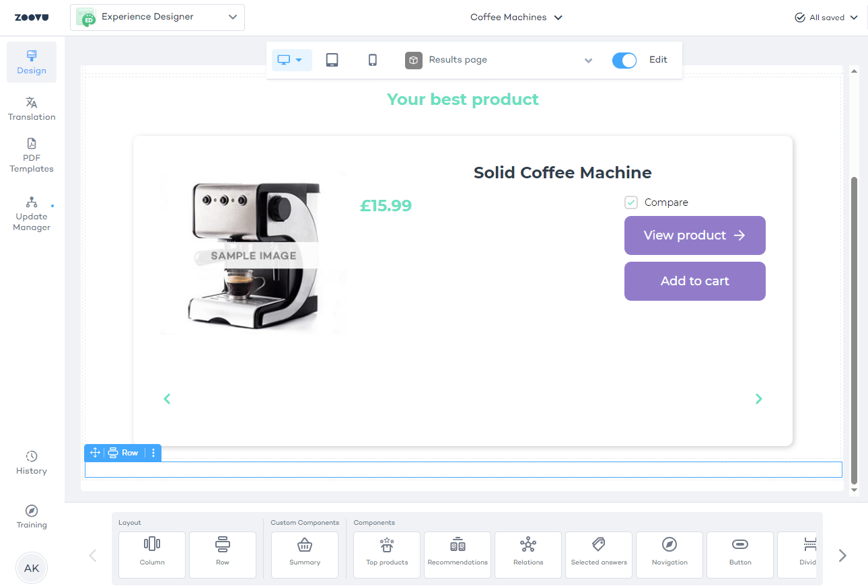Open the Training compass icon
The image size is (868, 588).
pyautogui.click(x=32, y=511)
